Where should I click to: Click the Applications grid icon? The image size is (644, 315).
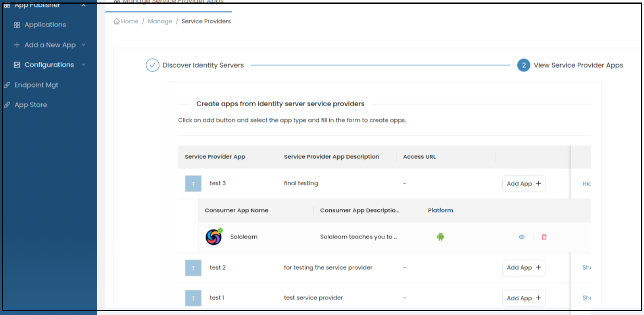click(17, 25)
